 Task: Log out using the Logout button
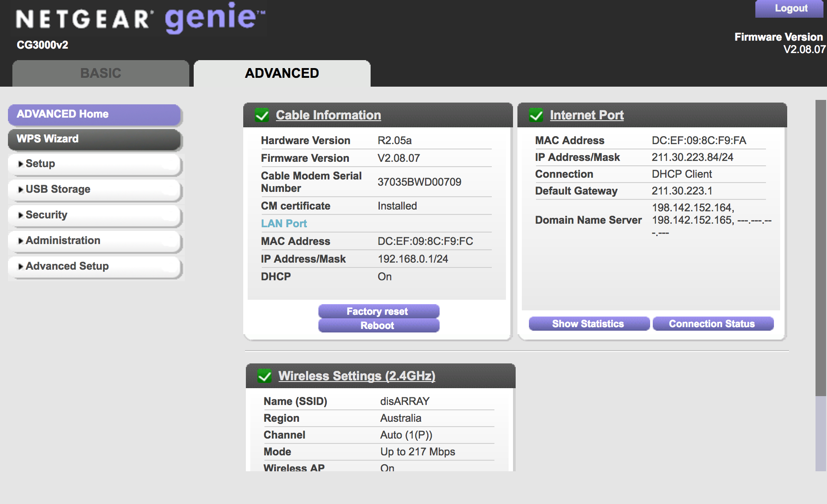790,8
